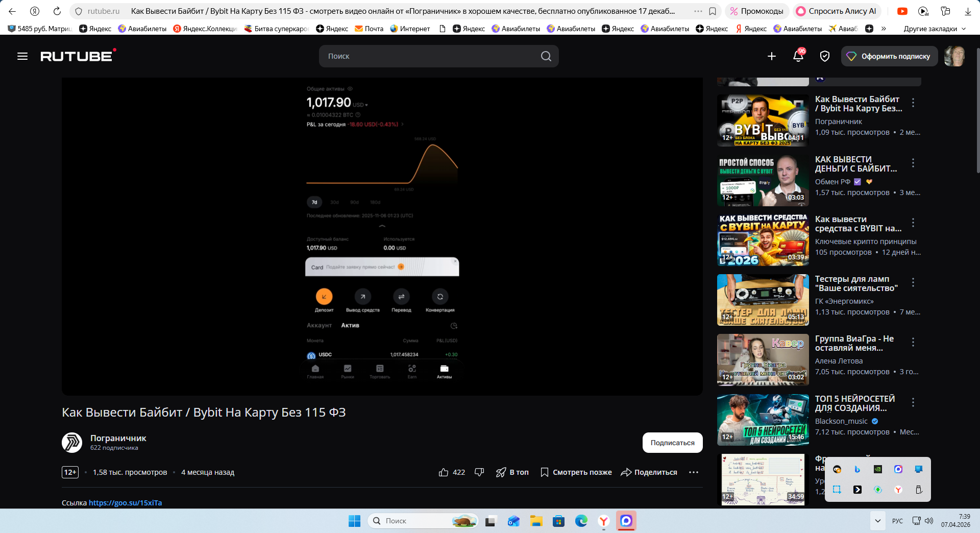Click the Bing icon in tray popup
The height and width of the screenshot is (533, 980).
click(857, 469)
